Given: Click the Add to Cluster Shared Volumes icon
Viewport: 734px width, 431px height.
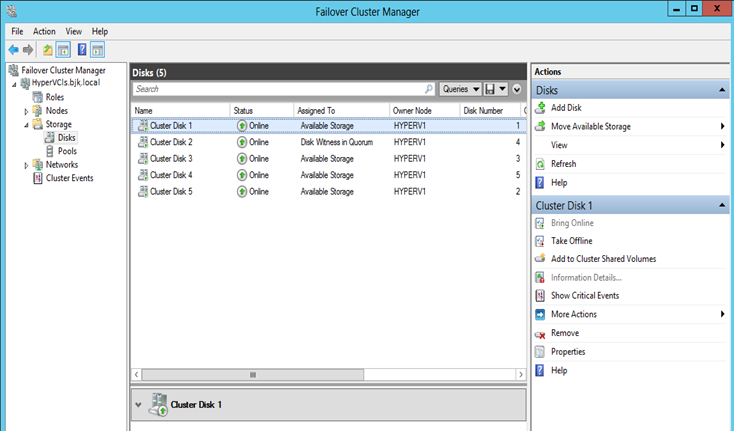Looking at the screenshot, I should (x=540, y=258).
